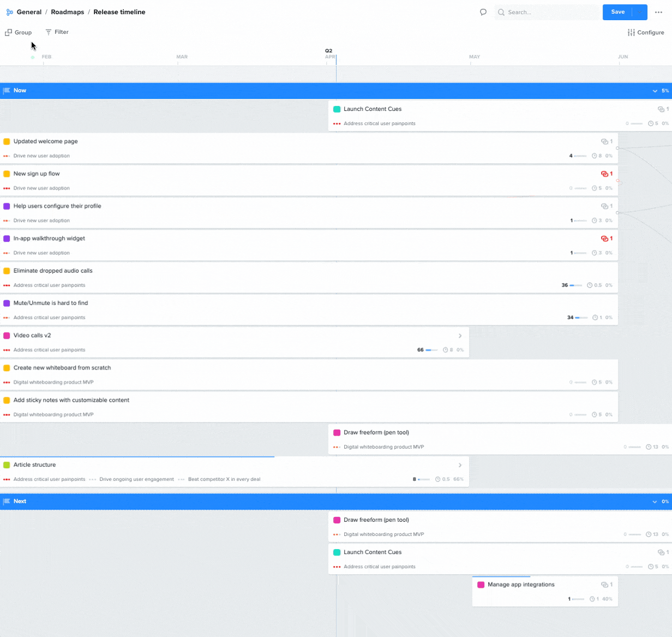Expand the Video calls v2 card chevron
This screenshot has width=672, height=637.
[x=460, y=336]
